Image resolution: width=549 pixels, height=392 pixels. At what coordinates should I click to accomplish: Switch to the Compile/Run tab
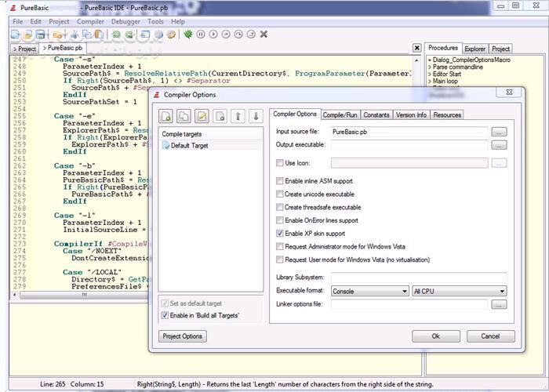[x=341, y=114]
